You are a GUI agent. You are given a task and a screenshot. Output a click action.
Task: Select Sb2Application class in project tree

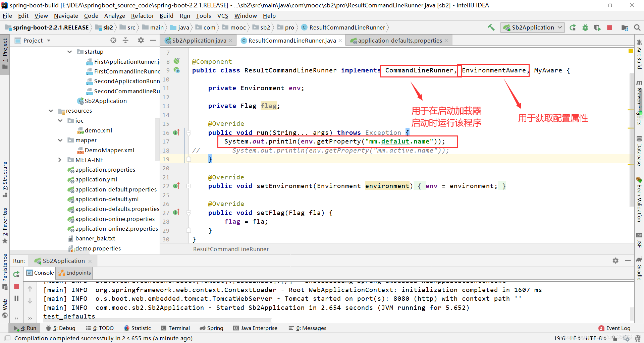pos(102,101)
